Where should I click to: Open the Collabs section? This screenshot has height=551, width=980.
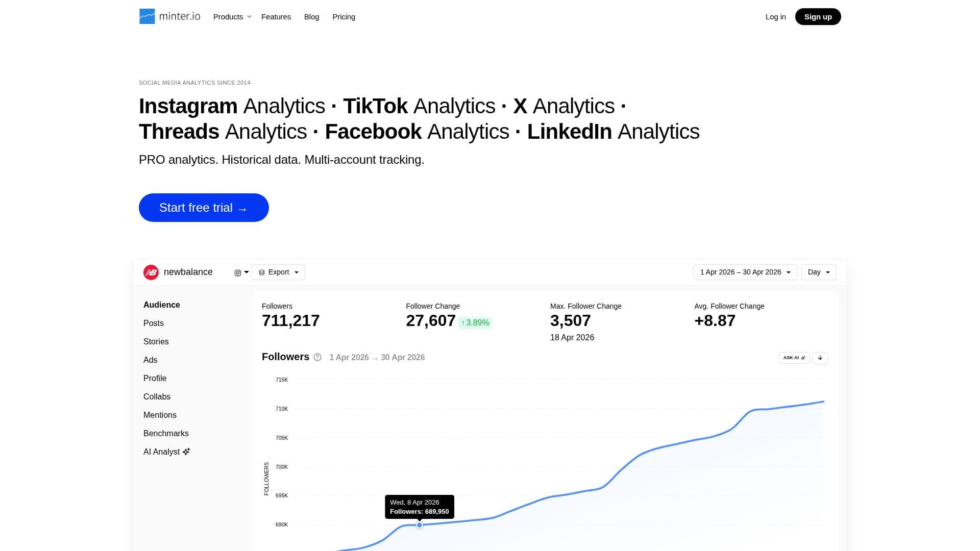click(157, 397)
